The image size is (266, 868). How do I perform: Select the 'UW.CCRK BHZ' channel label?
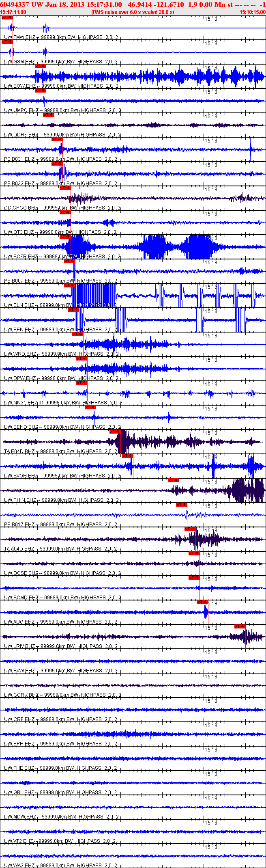pos(21,695)
